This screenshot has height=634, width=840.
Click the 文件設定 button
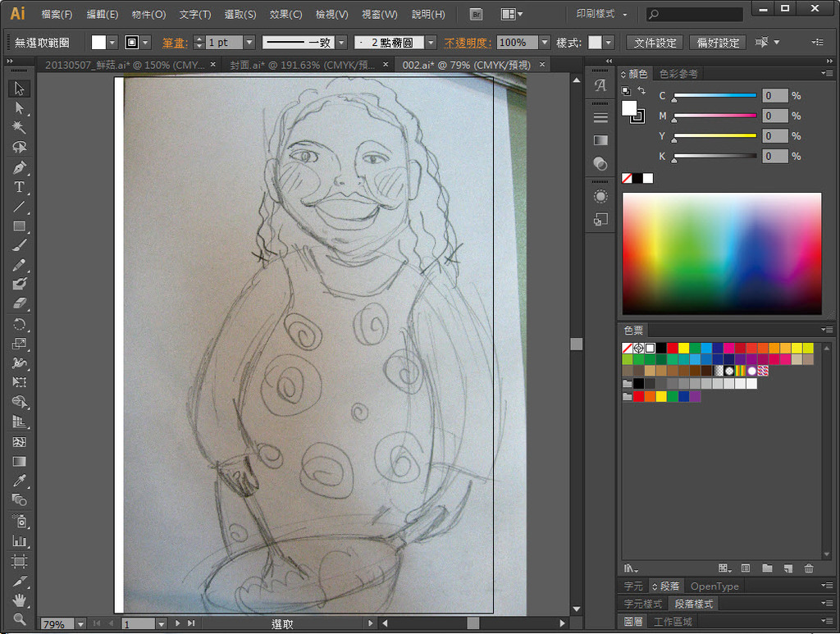coord(655,43)
